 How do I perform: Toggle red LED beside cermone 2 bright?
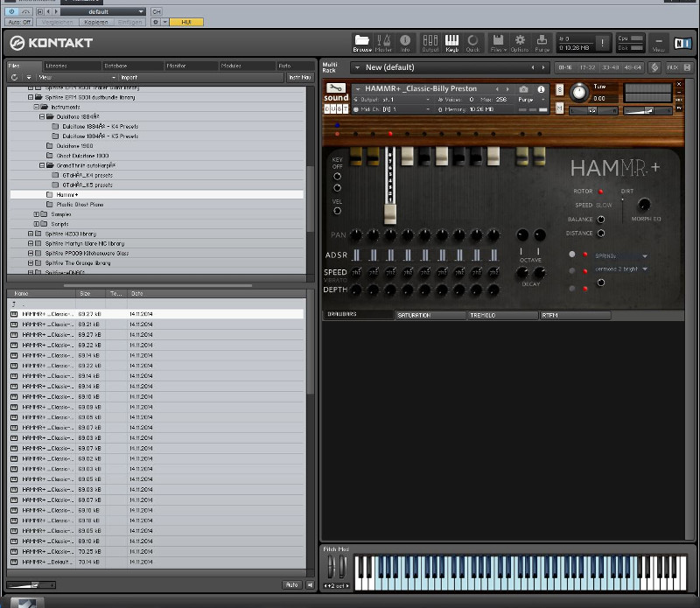point(584,271)
